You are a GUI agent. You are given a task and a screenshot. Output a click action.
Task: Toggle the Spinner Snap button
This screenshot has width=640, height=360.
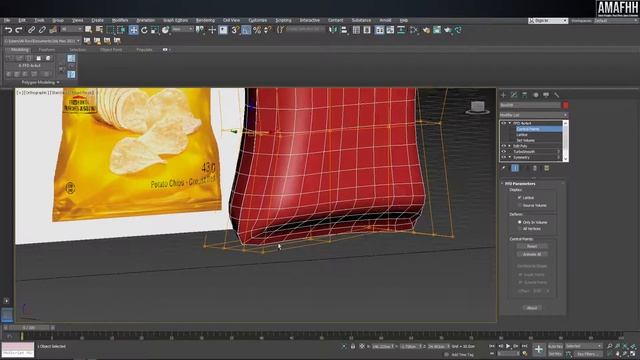[x=267, y=30]
